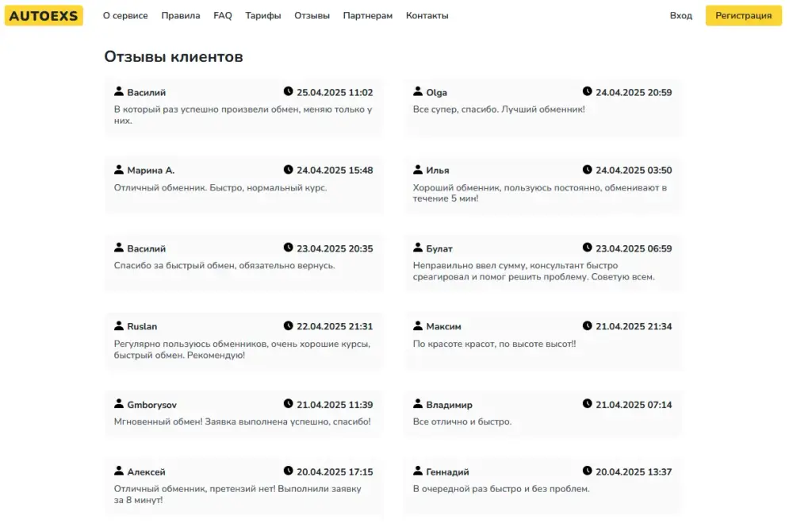Screen dimensions: 812x523
Task: Click the user icon beside Владимир
Action: coord(418,403)
